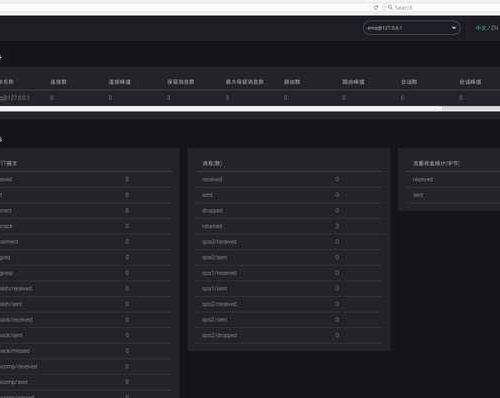Click the 连接峰值 column header
This screenshot has width=500, height=398.
pyautogui.click(x=120, y=82)
